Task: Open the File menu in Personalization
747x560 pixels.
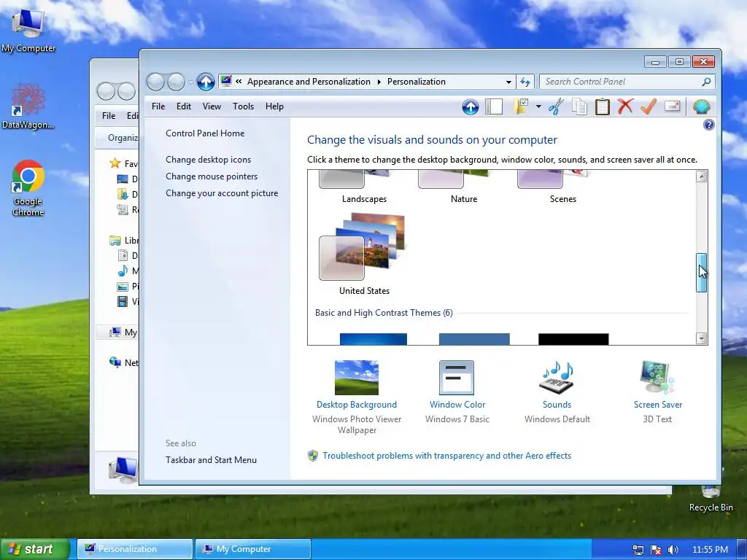Action: (158, 106)
